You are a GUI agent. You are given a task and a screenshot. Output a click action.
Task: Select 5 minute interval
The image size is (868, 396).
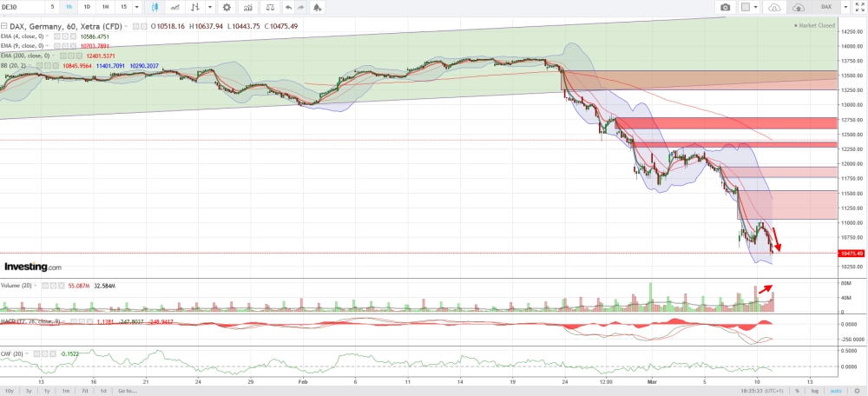(53, 7)
